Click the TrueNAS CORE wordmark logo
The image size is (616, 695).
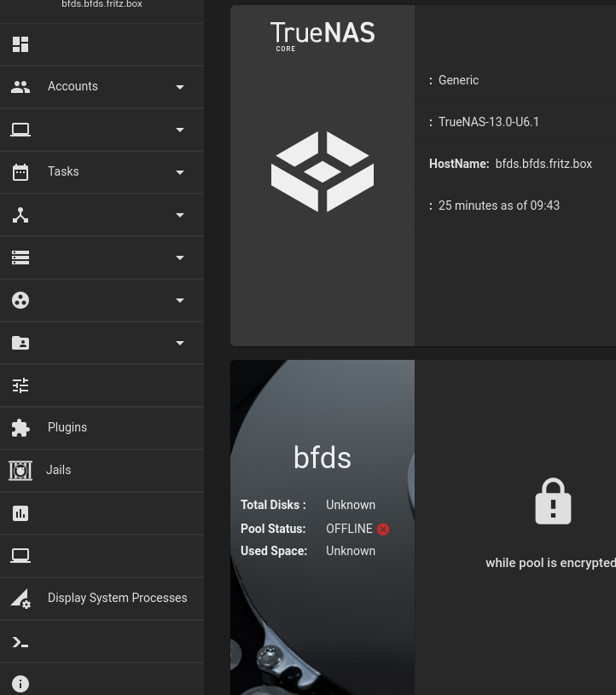coord(323,37)
